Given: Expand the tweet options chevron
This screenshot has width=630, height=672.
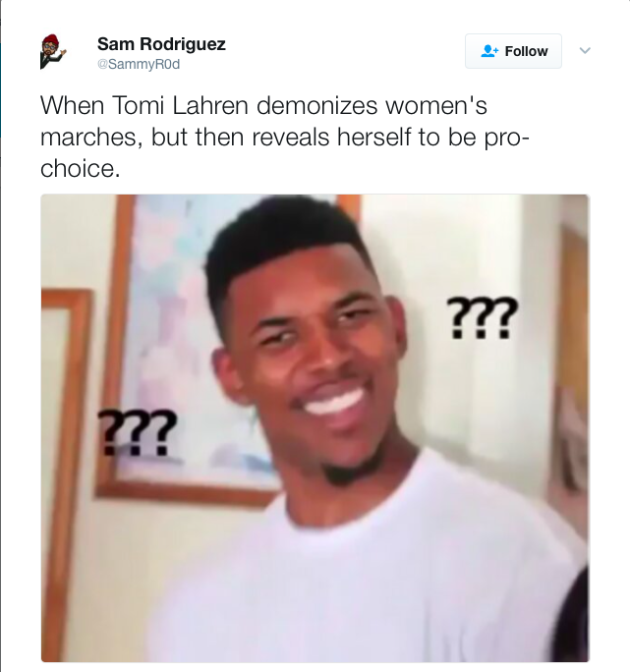Looking at the screenshot, I should point(585,50).
